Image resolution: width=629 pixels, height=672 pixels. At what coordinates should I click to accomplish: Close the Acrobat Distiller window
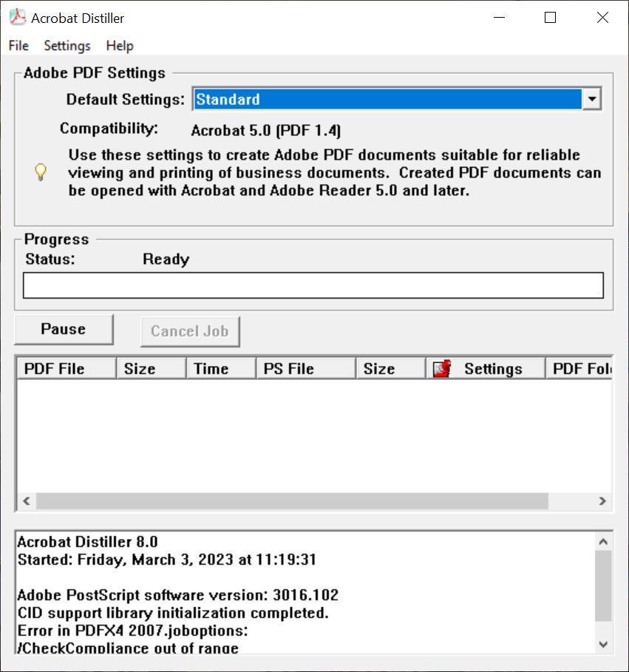point(602,18)
